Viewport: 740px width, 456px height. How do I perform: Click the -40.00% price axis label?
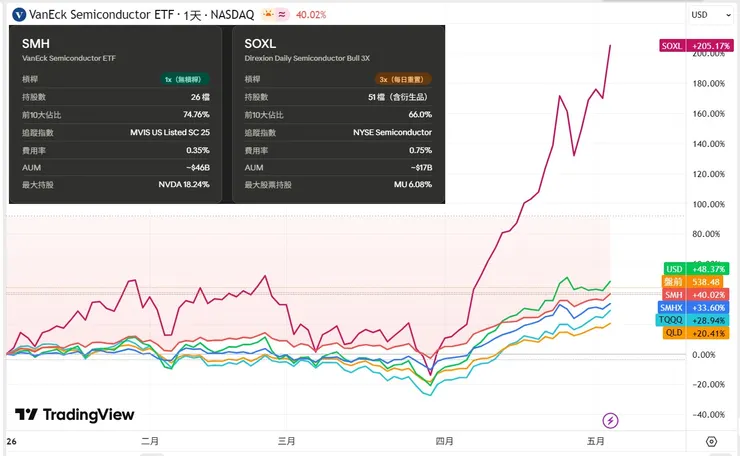[x=708, y=414]
